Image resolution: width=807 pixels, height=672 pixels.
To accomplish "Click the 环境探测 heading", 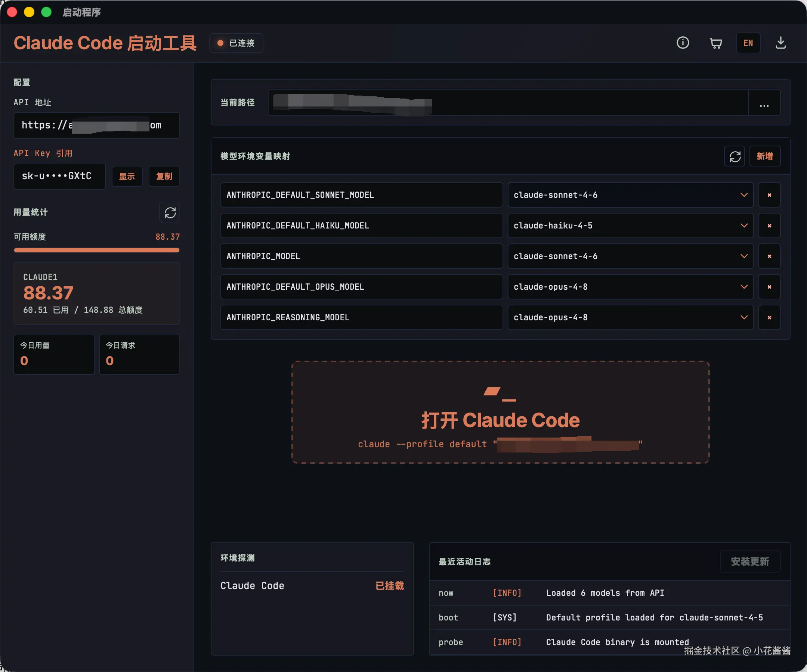I will [238, 558].
